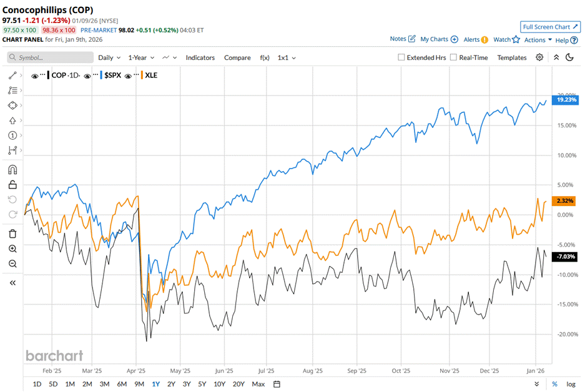This screenshot has width=585, height=392.
Task: Open the Indicators menu
Action: pos(200,57)
